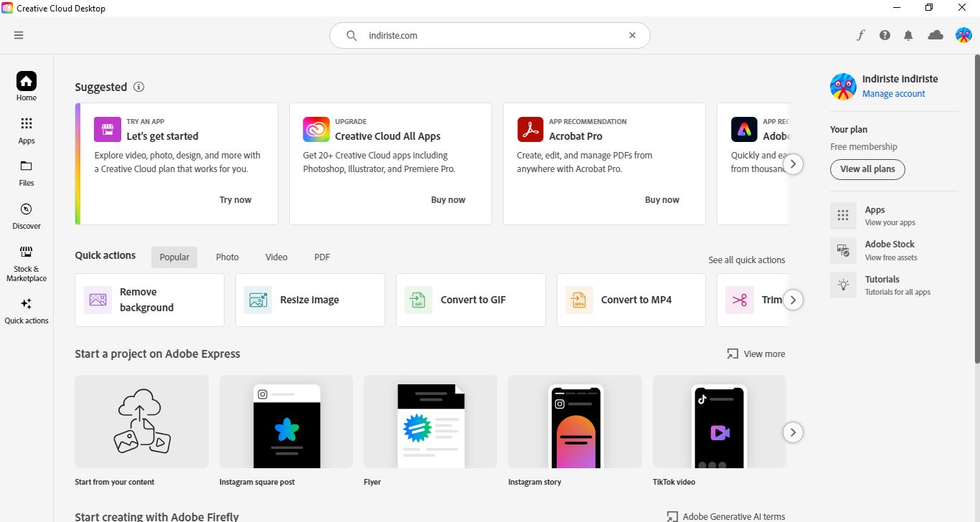This screenshot has height=522, width=980.
Task: Click the Tutorials lightbulb icon
Action: pyautogui.click(x=843, y=285)
